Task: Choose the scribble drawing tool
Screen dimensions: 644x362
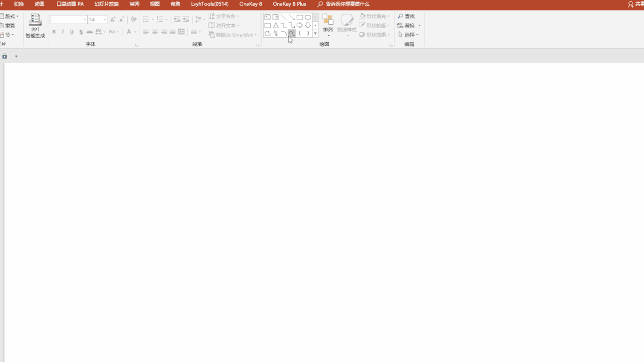Action: pyautogui.click(x=275, y=33)
